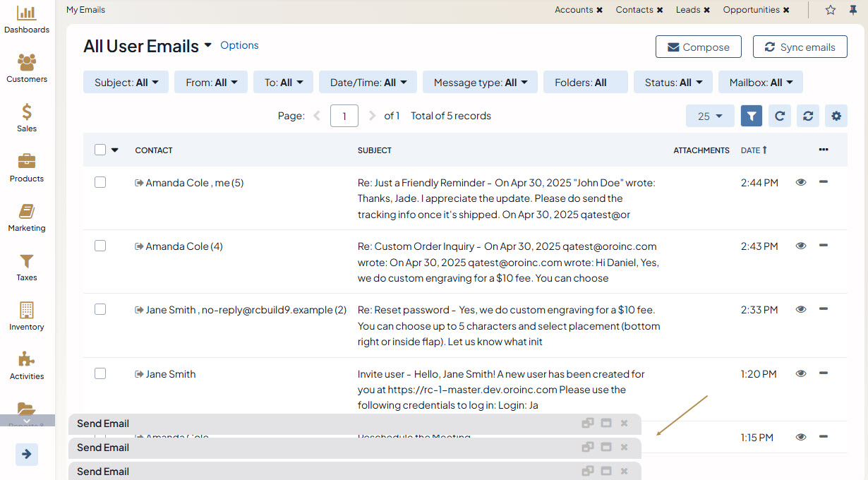Click the favorite star icon
868x480 pixels.
tap(831, 10)
